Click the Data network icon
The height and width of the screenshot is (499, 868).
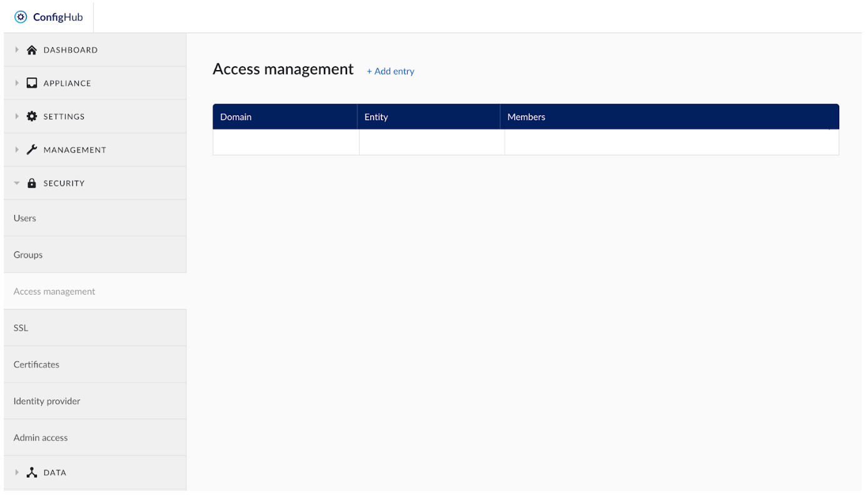(x=32, y=472)
